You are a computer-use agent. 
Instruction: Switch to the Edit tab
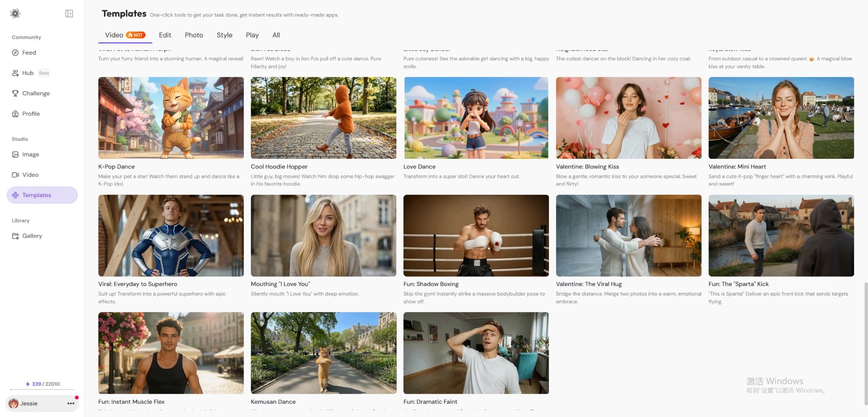[x=165, y=35]
